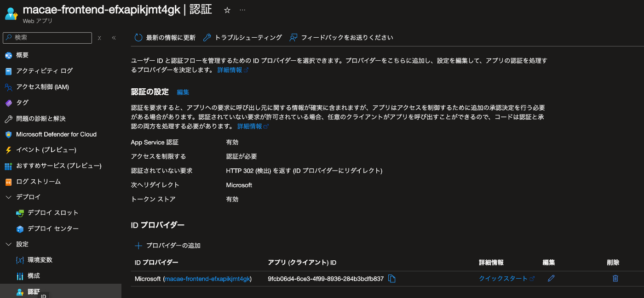This screenshot has width=644, height=298.
Task: Open the クイックスタート link
Action: coord(504,278)
